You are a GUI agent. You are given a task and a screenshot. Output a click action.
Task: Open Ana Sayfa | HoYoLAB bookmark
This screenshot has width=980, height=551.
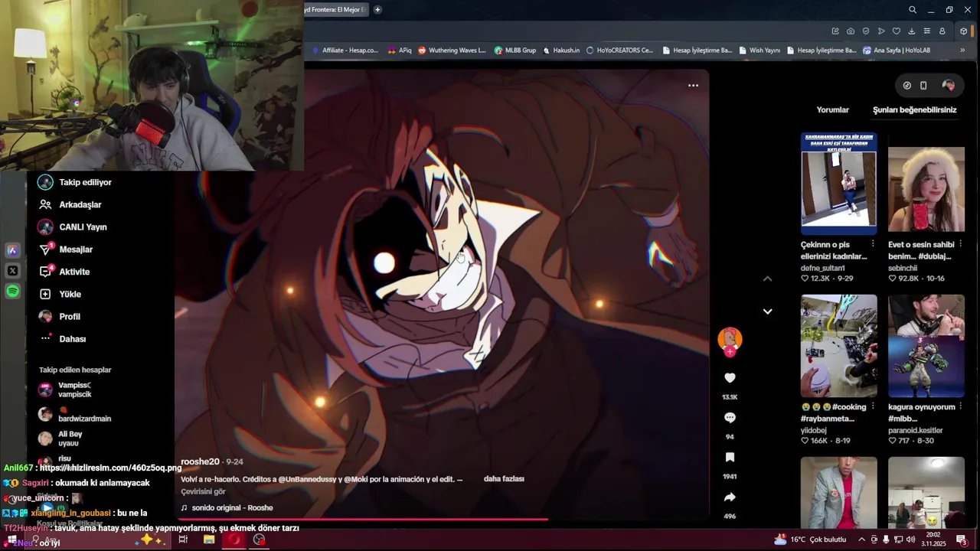897,51
